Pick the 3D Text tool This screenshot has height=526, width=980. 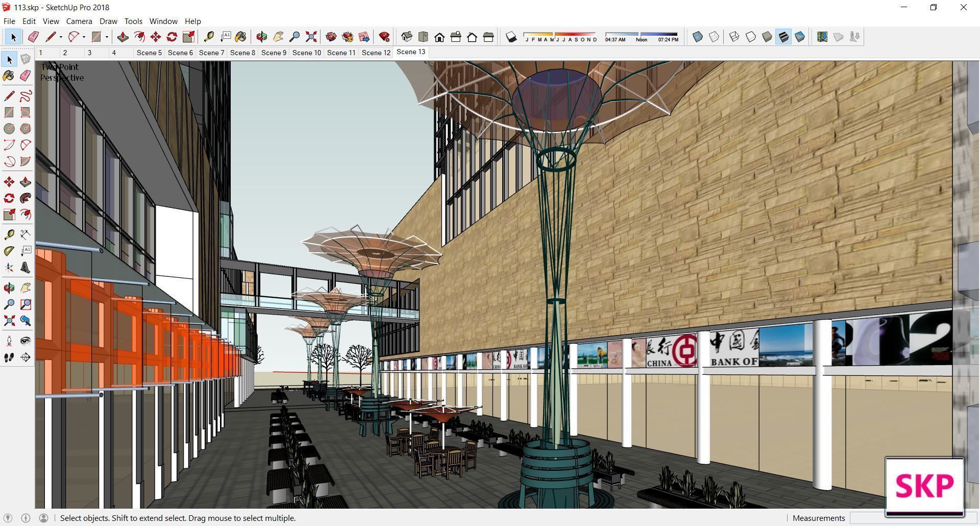pos(26,268)
